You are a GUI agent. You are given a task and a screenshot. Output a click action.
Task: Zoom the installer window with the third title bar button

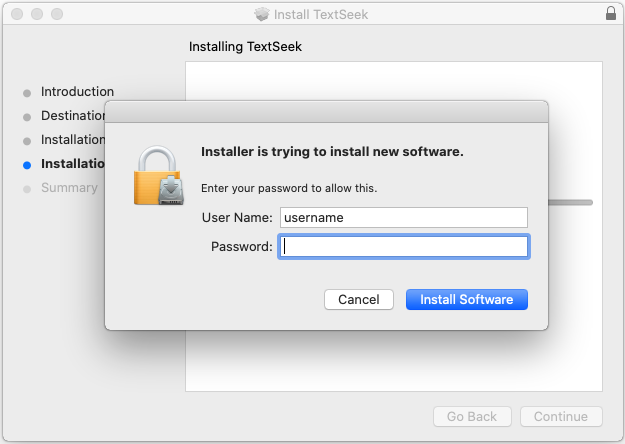[x=57, y=14]
